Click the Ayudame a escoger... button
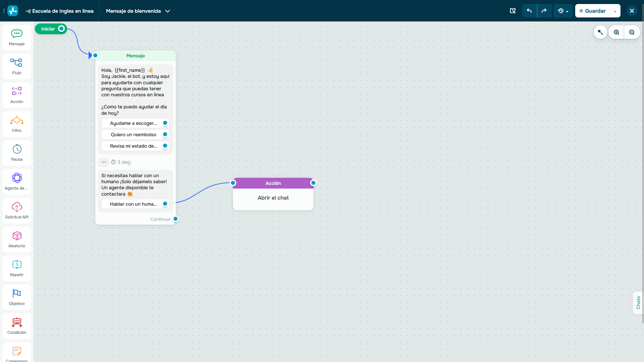 [x=135, y=123]
